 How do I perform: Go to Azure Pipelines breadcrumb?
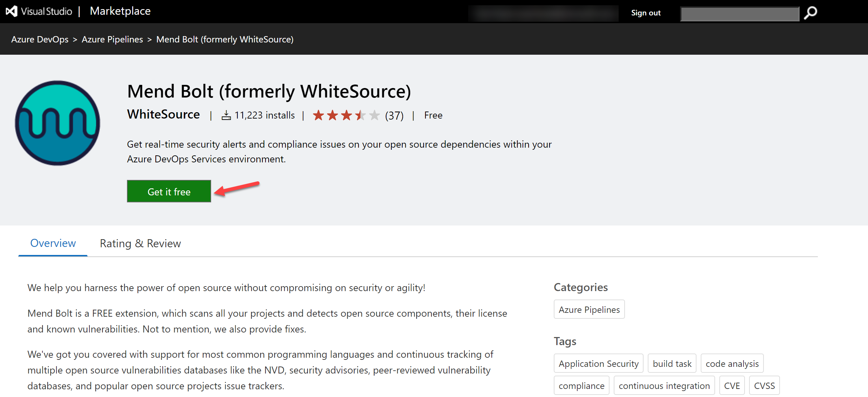[x=112, y=39]
